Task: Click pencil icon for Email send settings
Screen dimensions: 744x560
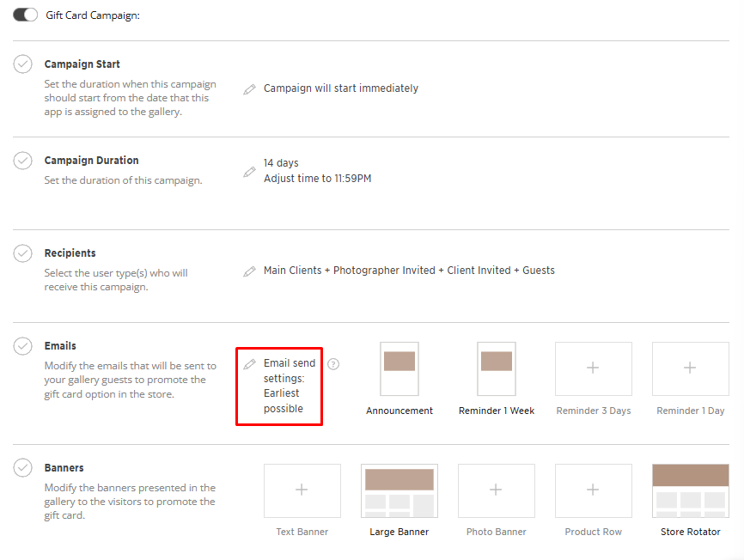Action: [x=249, y=364]
